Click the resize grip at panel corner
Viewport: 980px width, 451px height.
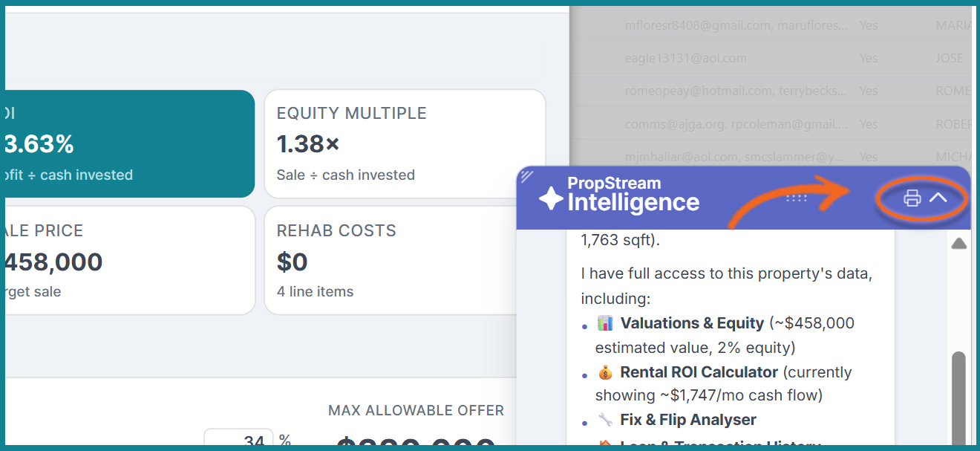[x=527, y=176]
